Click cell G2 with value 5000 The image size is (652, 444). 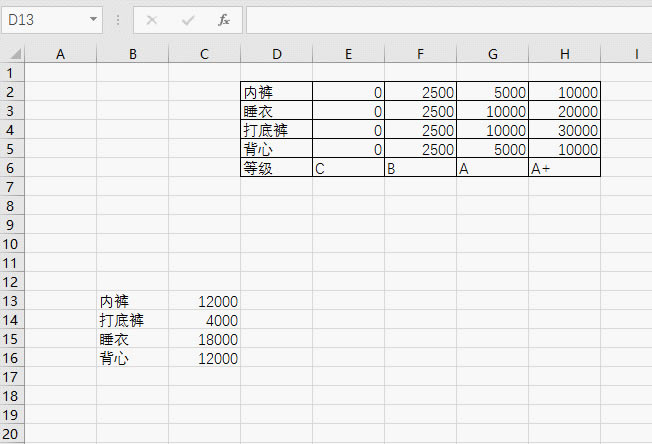tap(492, 91)
